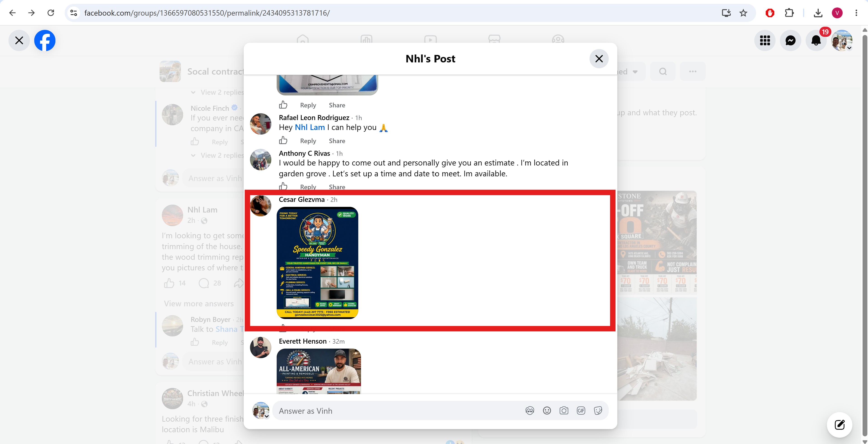Click View more answers in background feed
Image resolution: width=868 pixels, height=444 pixels.
199,304
